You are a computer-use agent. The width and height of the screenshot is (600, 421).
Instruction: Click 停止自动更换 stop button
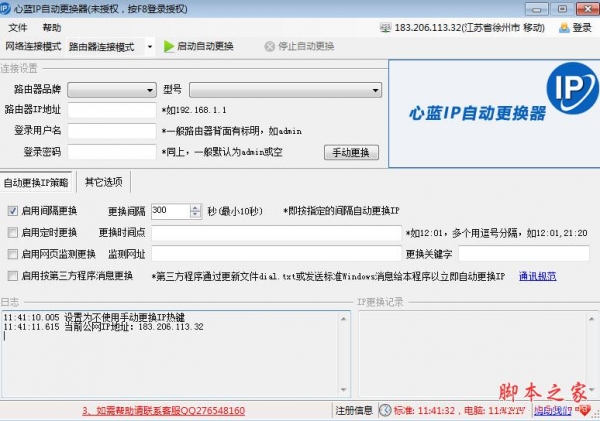pyautogui.click(x=299, y=47)
